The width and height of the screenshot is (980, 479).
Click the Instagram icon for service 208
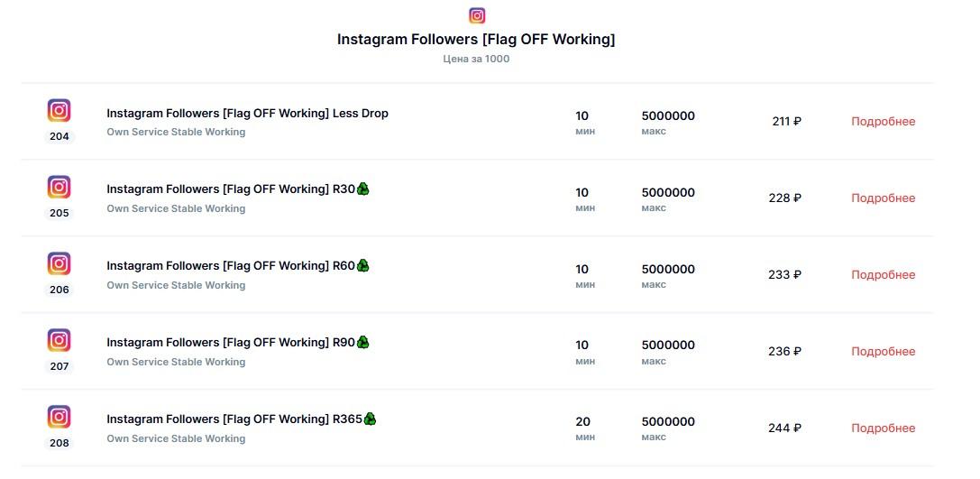60,417
